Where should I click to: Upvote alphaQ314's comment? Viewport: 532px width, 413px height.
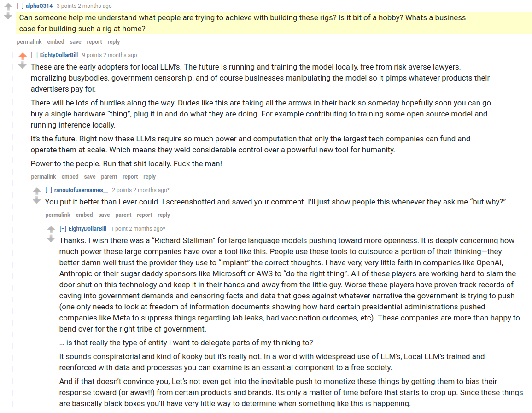[8, 6]
